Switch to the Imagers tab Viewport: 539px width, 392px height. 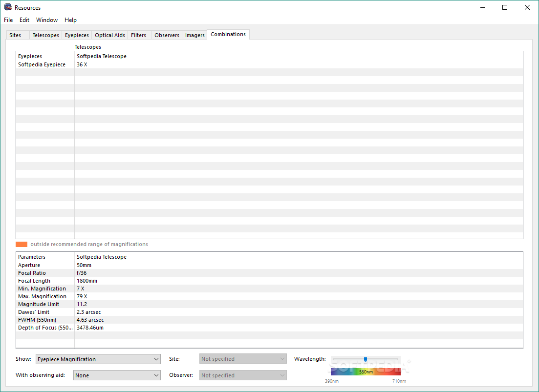pos(194,35)
